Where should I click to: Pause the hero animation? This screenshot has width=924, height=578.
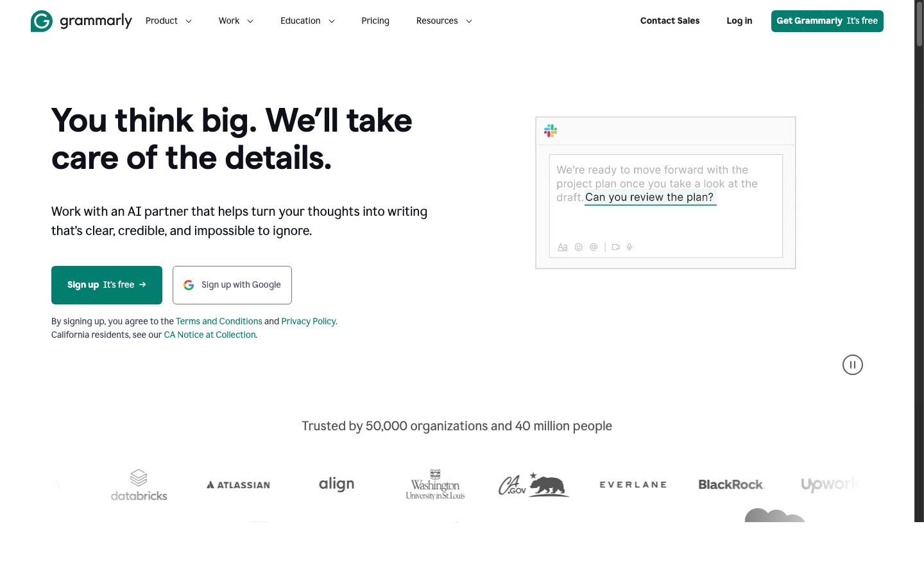click(x=852, y=364)
